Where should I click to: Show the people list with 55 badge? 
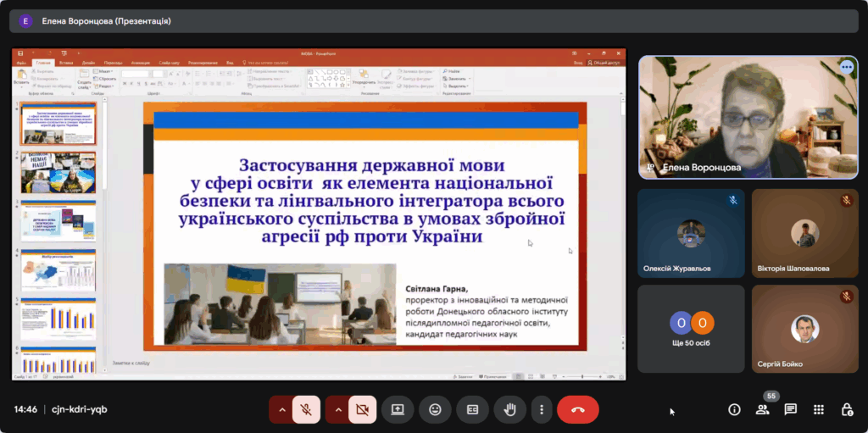(x=763, y=409)
